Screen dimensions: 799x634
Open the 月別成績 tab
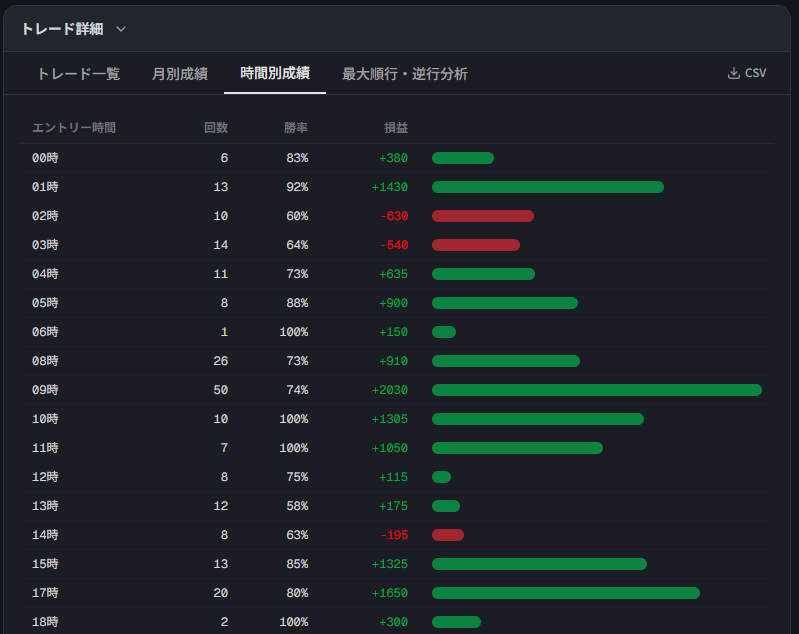180,74
